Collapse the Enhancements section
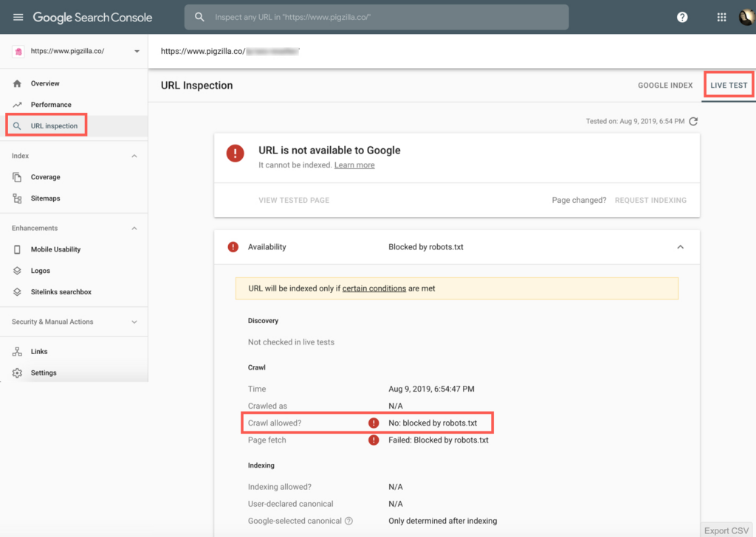This screenshot has width=756, height=537. pos(134,229)
